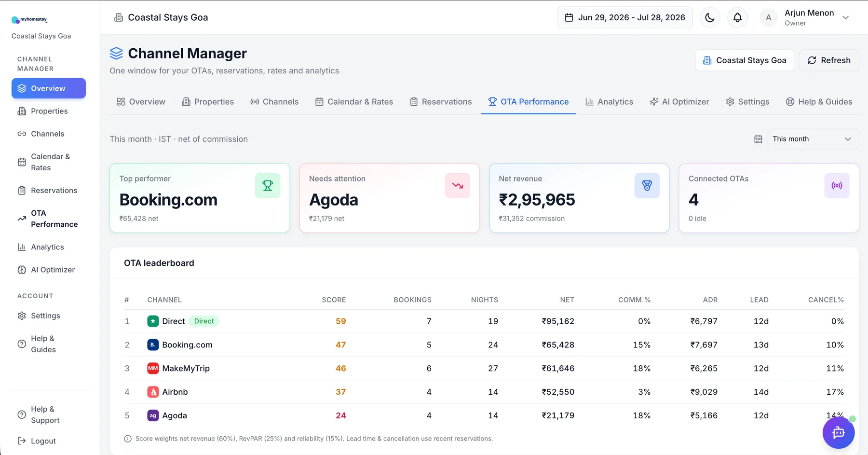This screenshot has width=868, height=455.
Task: Sort by the SCORE column header
Action: click(x=334, y=300)
